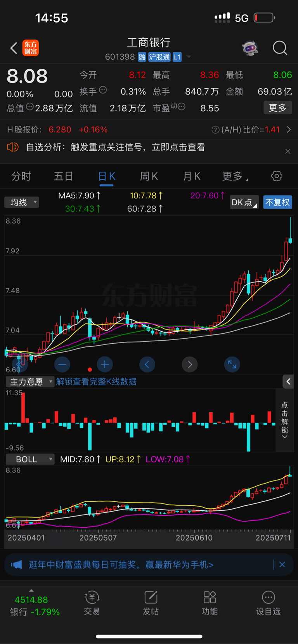Tap the 市盈 info icon
The image size is (298, 644).
click(182, 107)
